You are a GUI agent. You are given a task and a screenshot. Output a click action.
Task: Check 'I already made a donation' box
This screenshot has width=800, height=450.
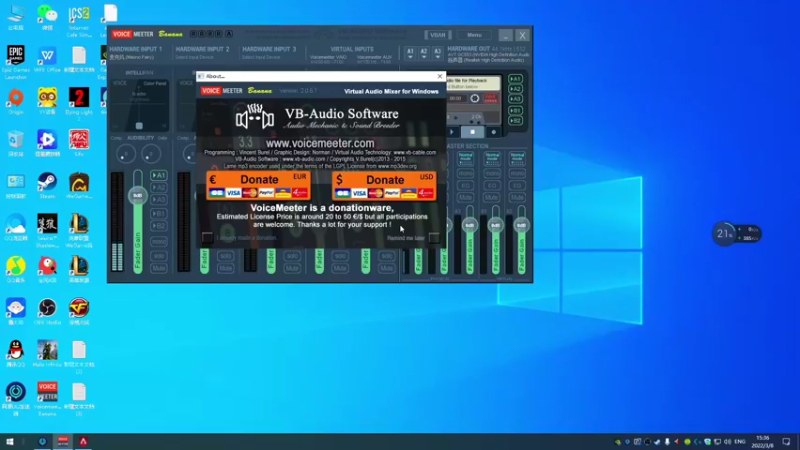tap(207, 237)
